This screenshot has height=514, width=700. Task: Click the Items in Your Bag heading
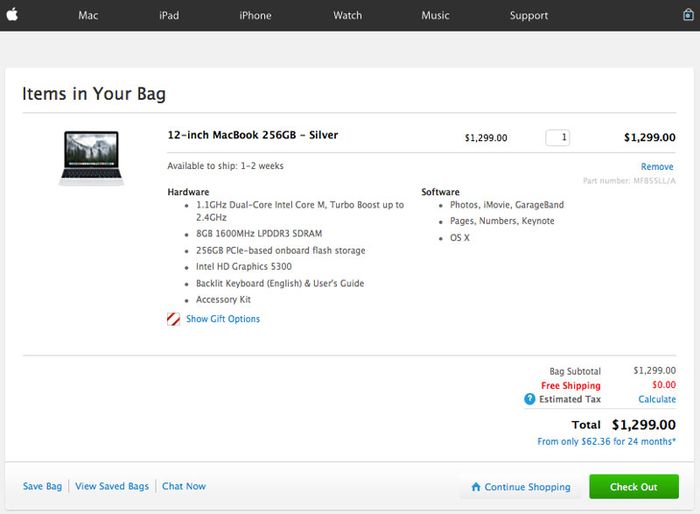94,94
